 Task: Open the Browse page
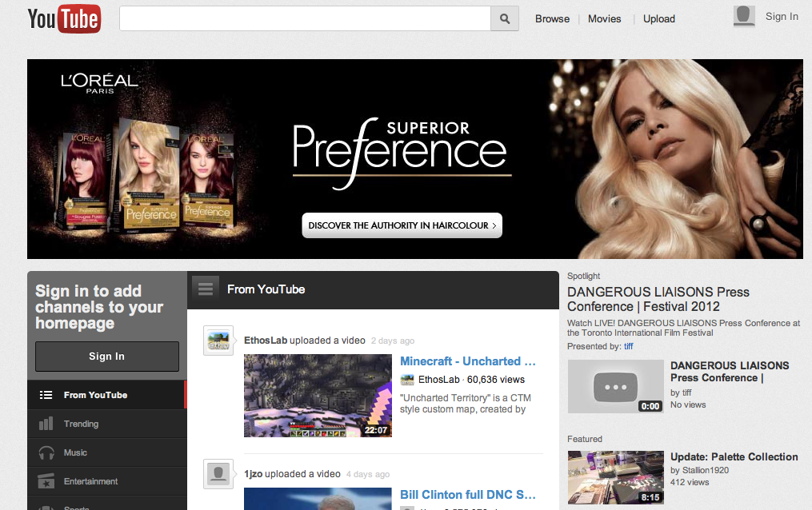(552, 18)
